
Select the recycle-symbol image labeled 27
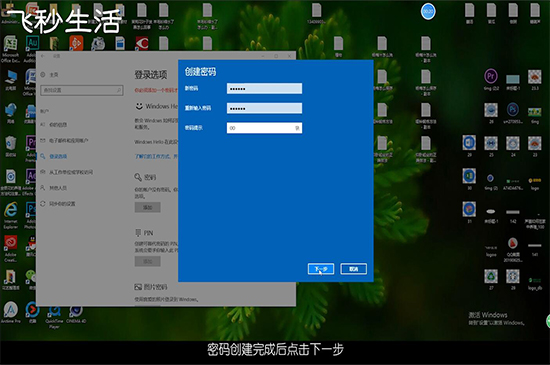(491, 279)
